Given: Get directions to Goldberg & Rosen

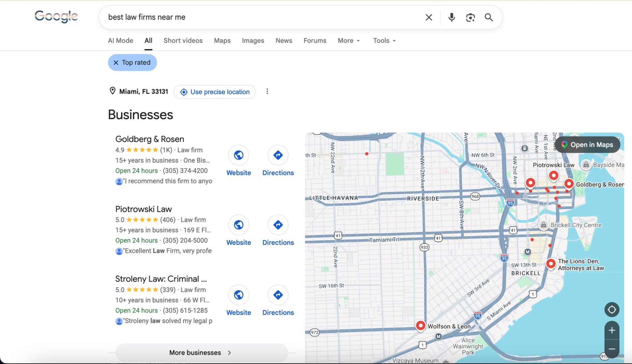Looking at the screenshot, I should tap(278, 155).
